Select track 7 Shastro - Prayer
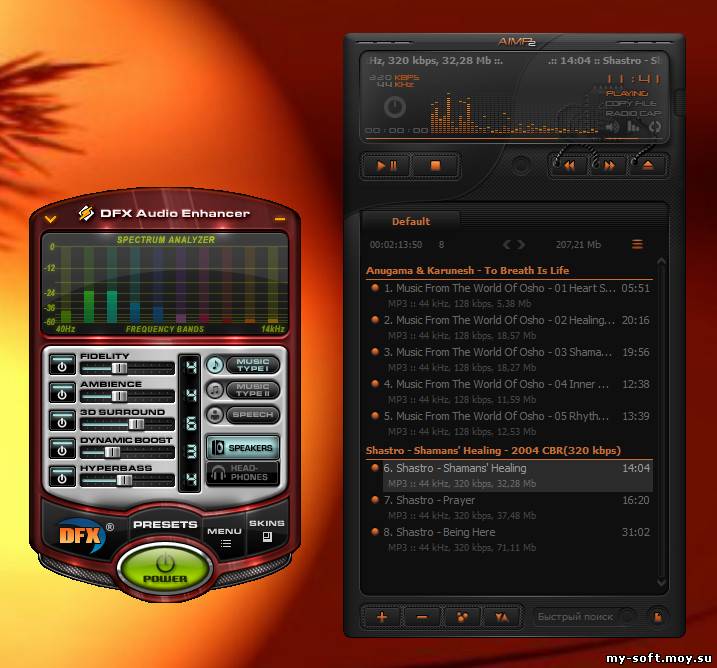The width and height of the screenshot is (717, 668). (510, 508)
